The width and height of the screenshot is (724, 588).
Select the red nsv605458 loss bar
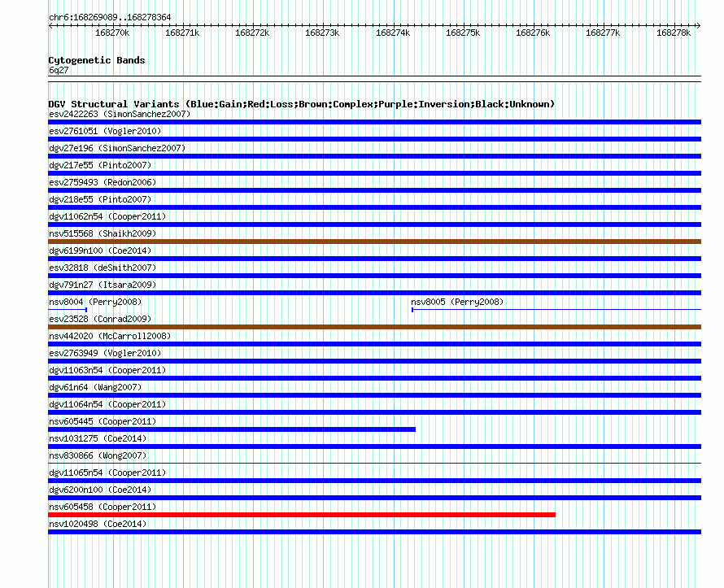pos(302,515)
